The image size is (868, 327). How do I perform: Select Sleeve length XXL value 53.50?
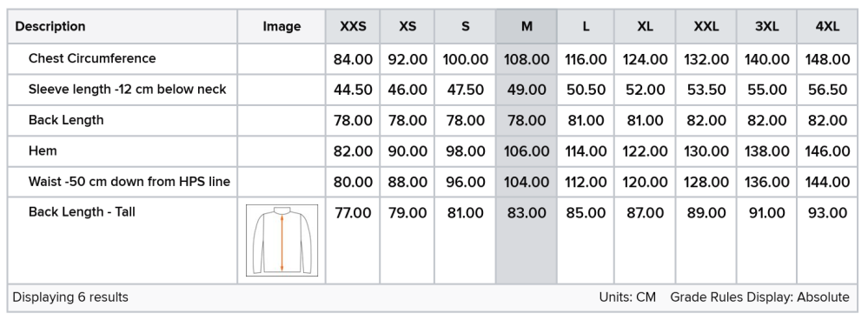point(706,90)
